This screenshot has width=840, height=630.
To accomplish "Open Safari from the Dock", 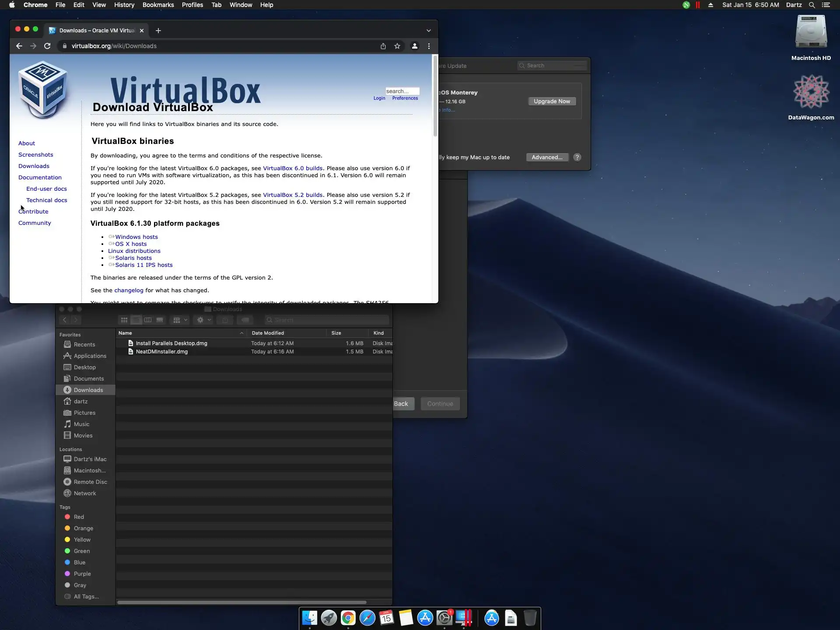I will click(367, 618).
